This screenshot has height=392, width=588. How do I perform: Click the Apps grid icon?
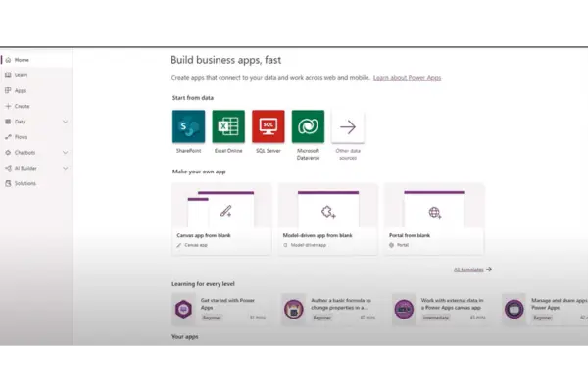[8, 90]
